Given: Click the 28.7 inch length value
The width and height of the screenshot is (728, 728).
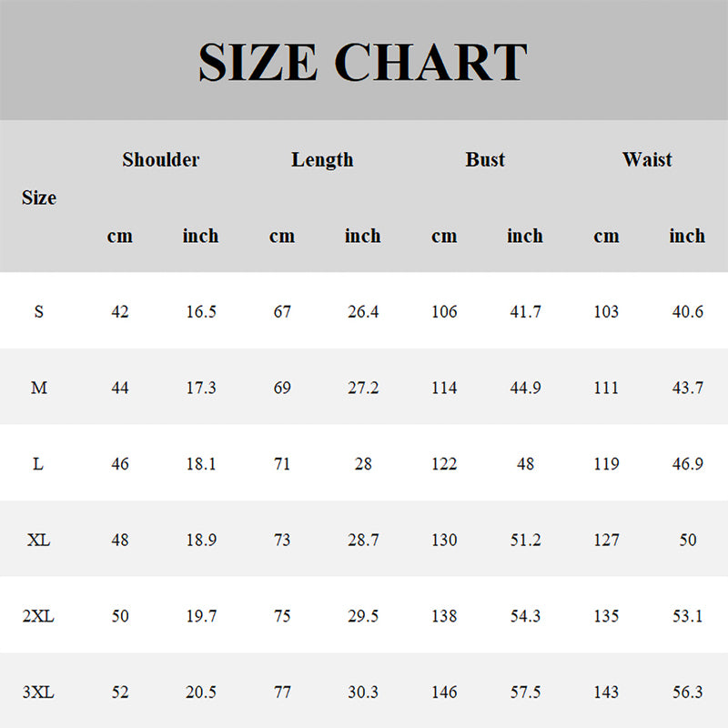Looking at the screenshot, I should click(x=363, y=540).
